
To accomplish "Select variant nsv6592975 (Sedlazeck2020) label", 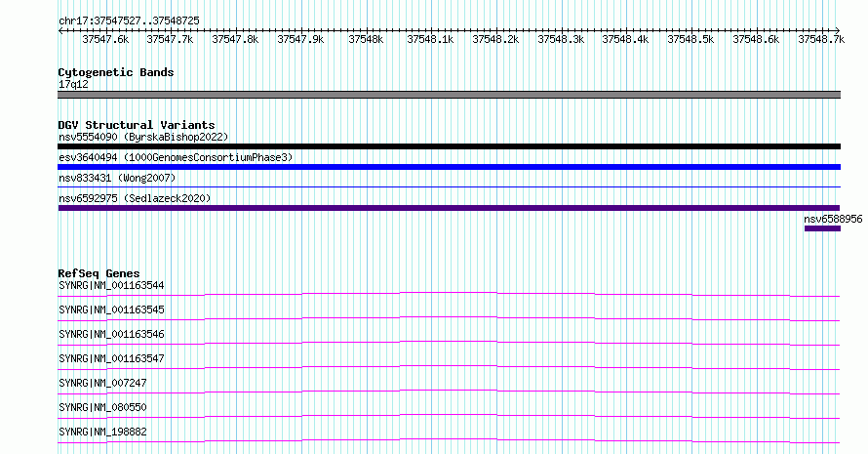I will point(135,198).
